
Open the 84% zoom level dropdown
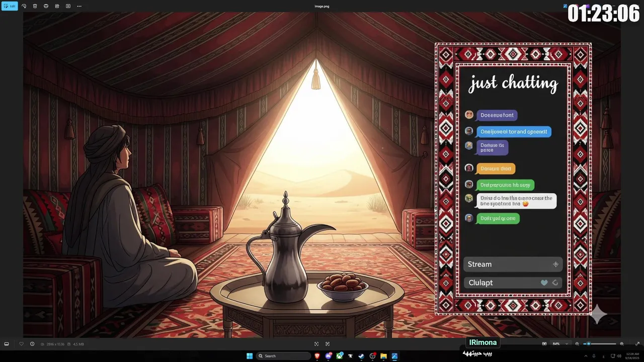coord(560,344)
